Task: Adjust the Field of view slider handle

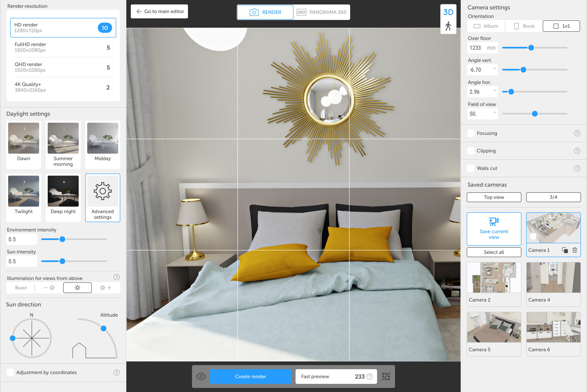Action: [x=534, y=114]
